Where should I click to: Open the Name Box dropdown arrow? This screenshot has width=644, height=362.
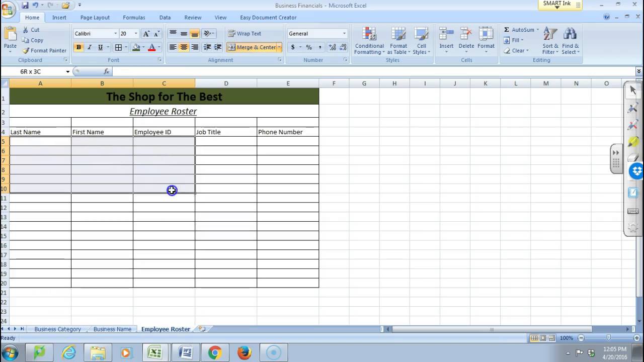tap(67, 71)
